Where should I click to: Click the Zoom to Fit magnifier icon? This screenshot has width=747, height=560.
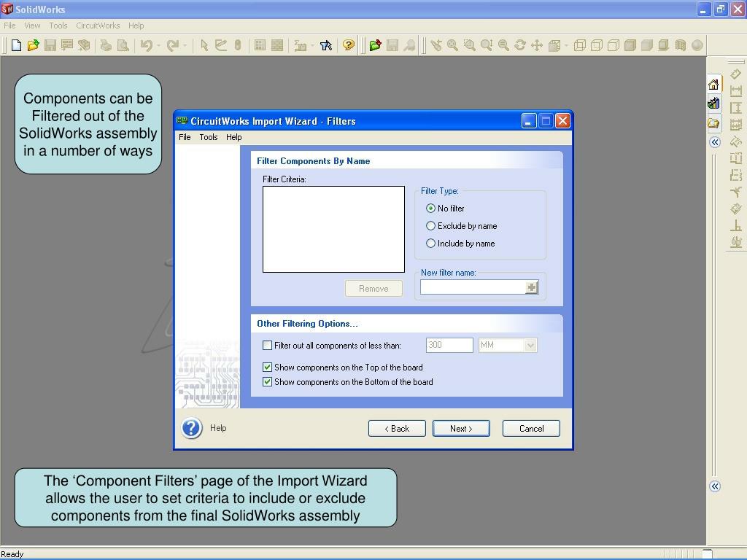(452, 45)
